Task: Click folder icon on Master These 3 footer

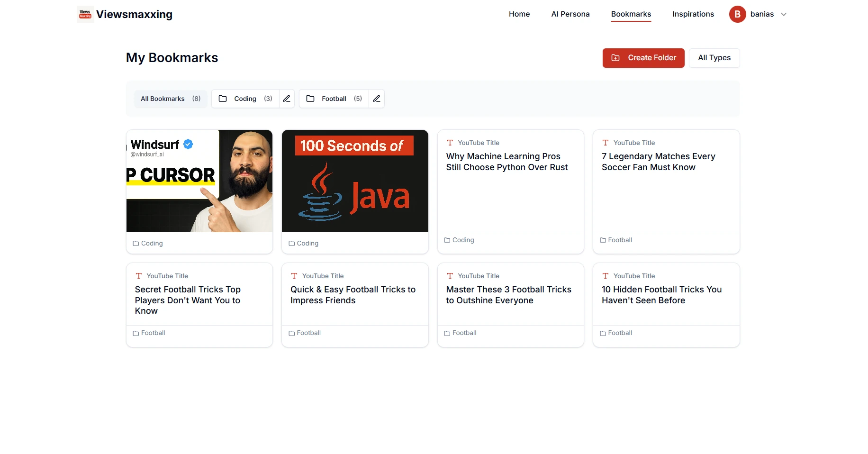Action: pos(447,333)
